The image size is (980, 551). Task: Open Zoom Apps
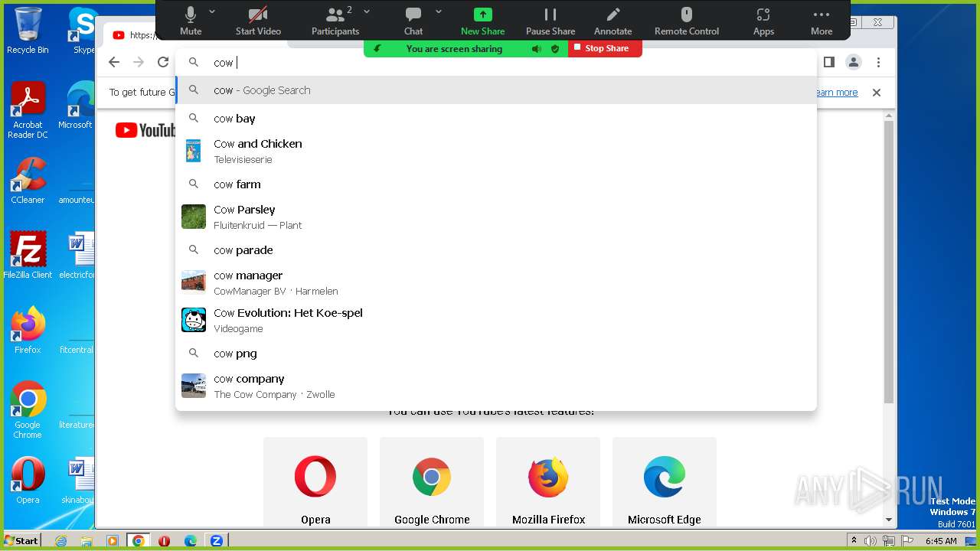(x=763, y=21)
